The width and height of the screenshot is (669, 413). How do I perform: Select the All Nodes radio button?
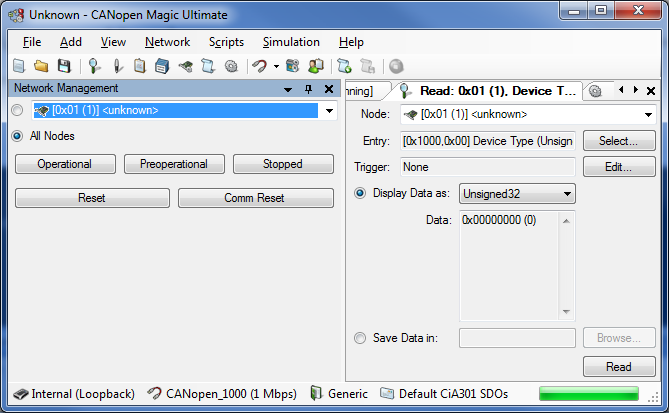17,136
